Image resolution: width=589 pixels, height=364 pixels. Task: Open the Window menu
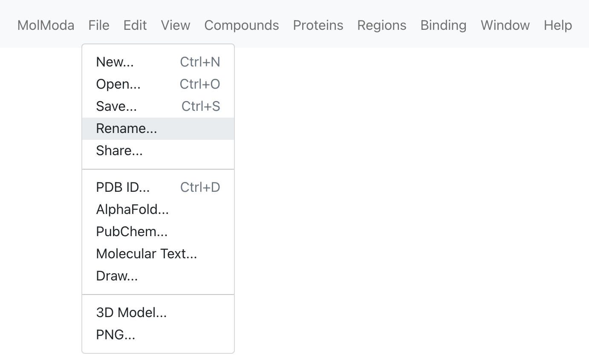[505, 25]
